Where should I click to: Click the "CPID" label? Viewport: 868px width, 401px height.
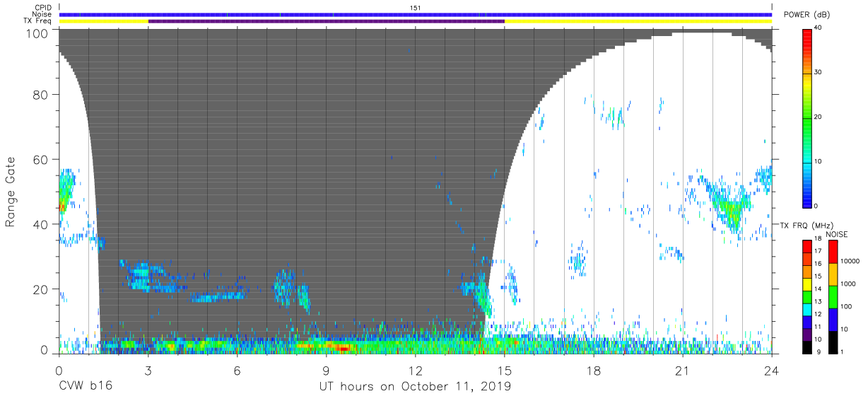42,8
